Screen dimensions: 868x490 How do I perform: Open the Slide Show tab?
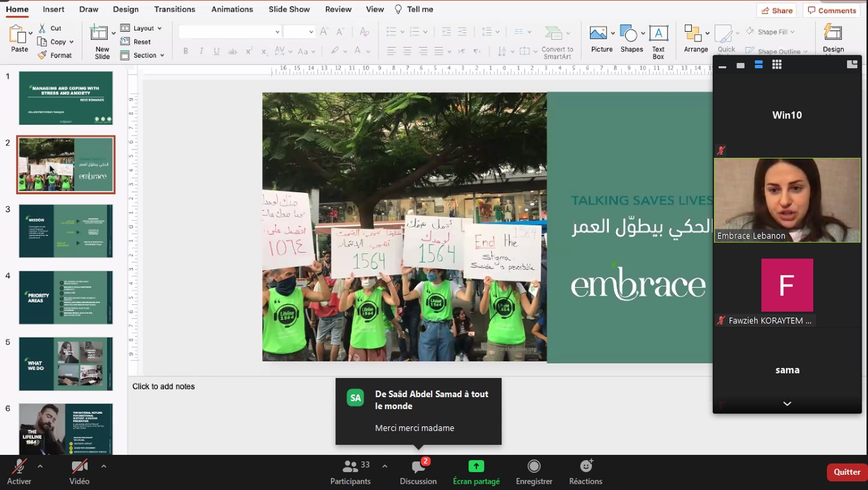pos(289,10)
